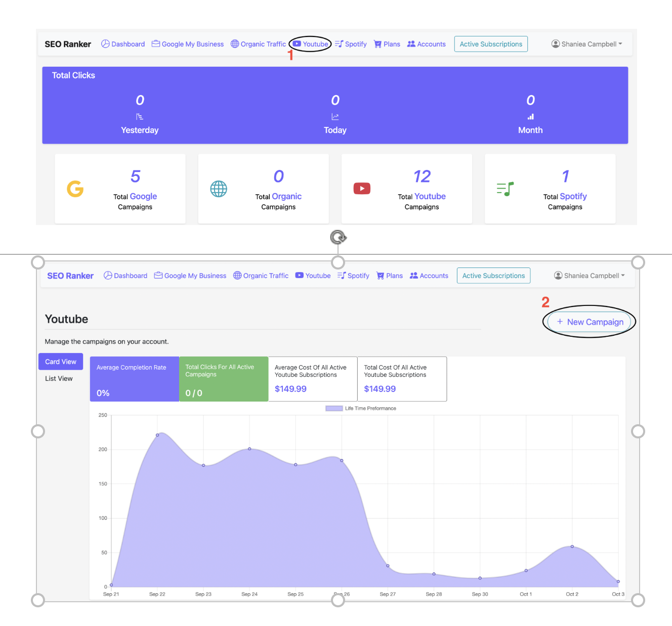Open Shaniea Campbell dropdown in lower navbar
Screen dimensions: 672x626
pos(590,276)
